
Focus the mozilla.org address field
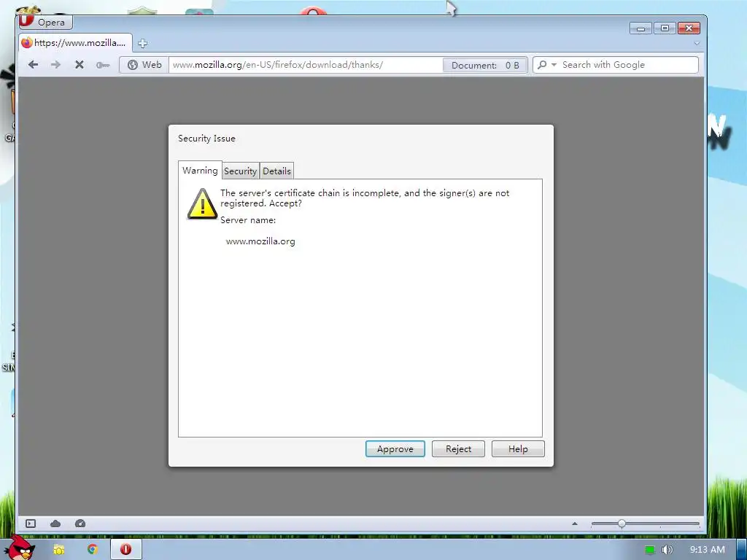pyautogui.click(x=305, y=65)
